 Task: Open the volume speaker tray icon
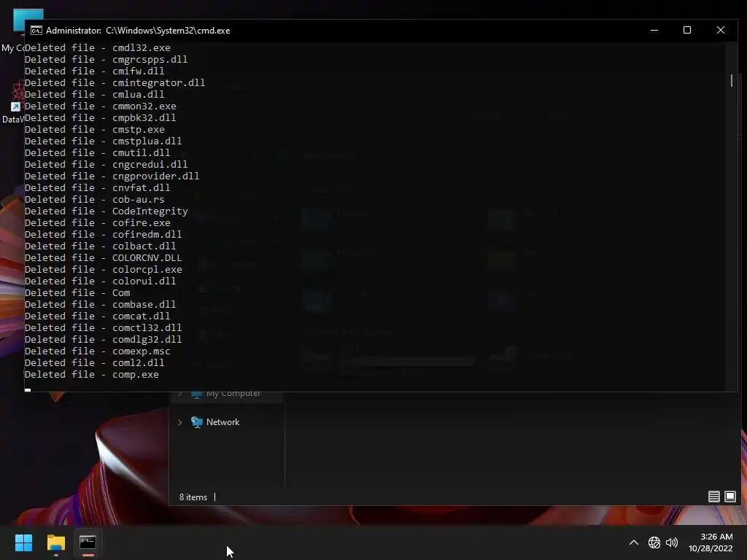pos(672,542)
